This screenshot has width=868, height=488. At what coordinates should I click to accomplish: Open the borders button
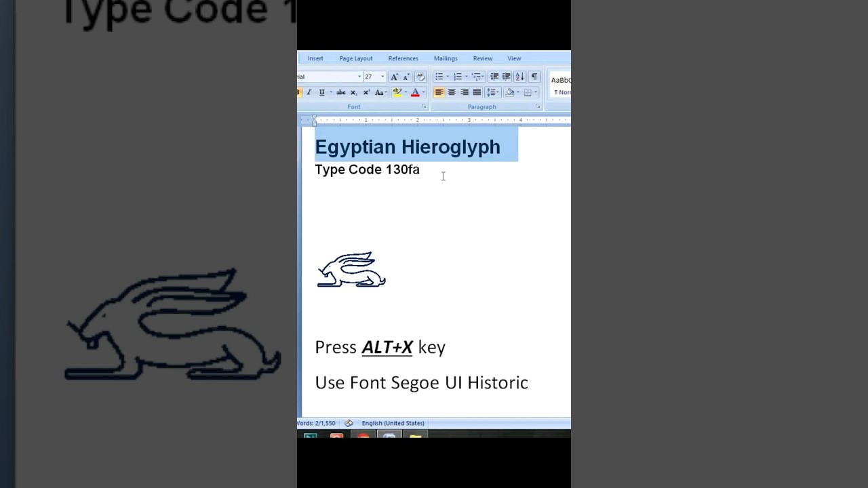528,92
